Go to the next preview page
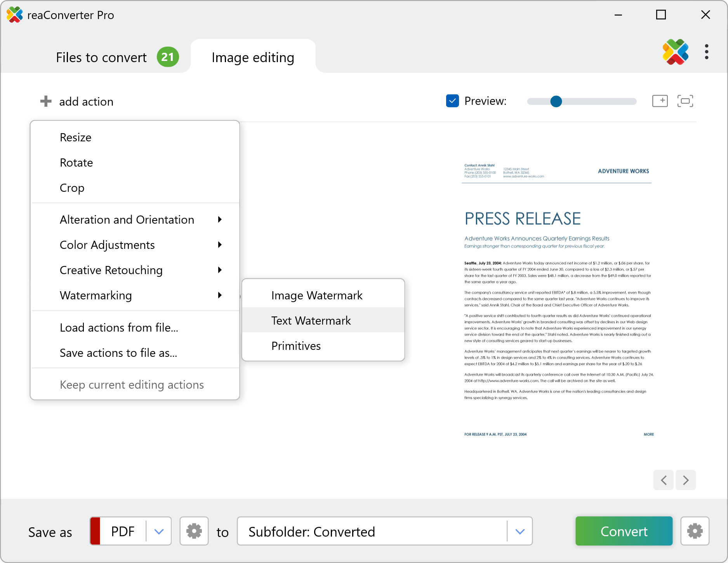Viewport: 728px width, 563px height. (686, 480)
